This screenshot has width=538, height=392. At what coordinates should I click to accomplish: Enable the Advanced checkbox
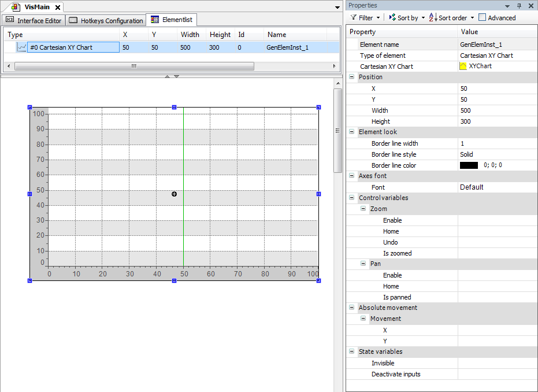482,17
